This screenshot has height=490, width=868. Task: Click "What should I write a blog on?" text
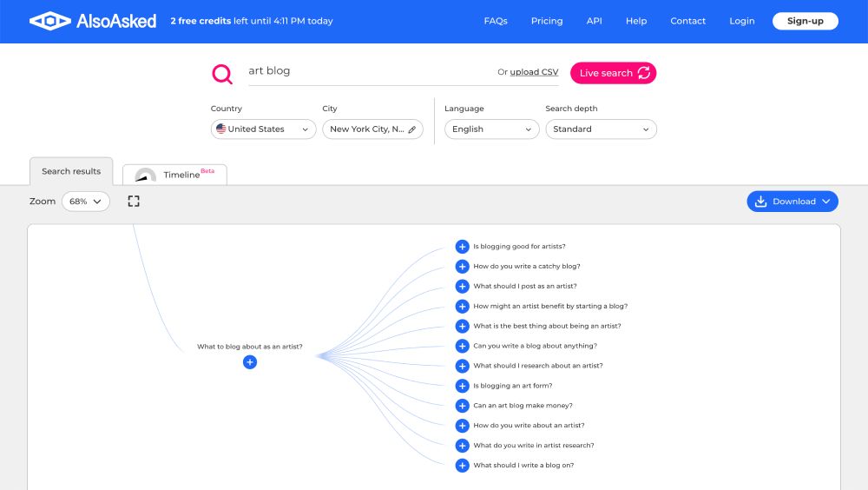tap(523, 466)
